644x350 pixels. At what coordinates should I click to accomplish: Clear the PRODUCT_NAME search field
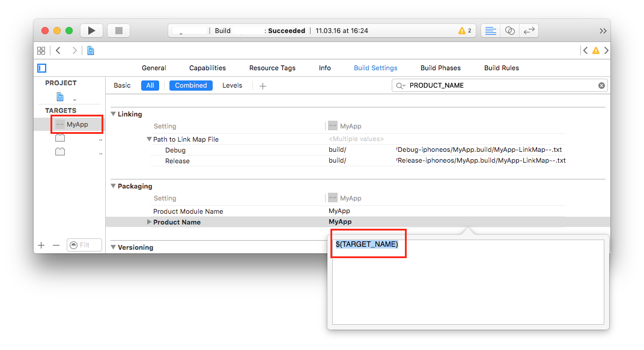tap(601, 86)
